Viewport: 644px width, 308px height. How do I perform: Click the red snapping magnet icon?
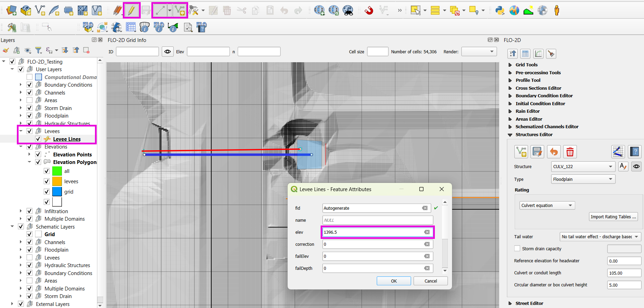tap(369, 10)
